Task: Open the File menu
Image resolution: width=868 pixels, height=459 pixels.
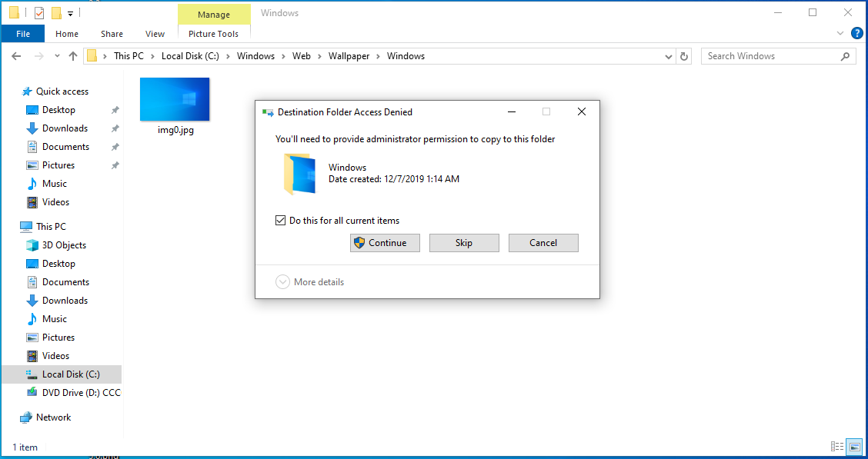Action: tap(23, 34)
